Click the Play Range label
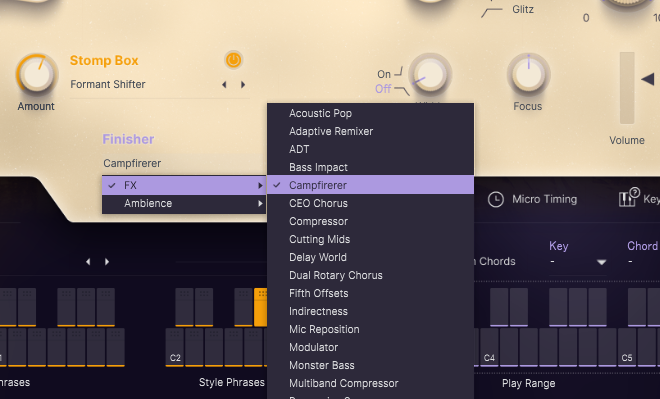This screenshot has width=660, height=399. click(x=528, y=383)
